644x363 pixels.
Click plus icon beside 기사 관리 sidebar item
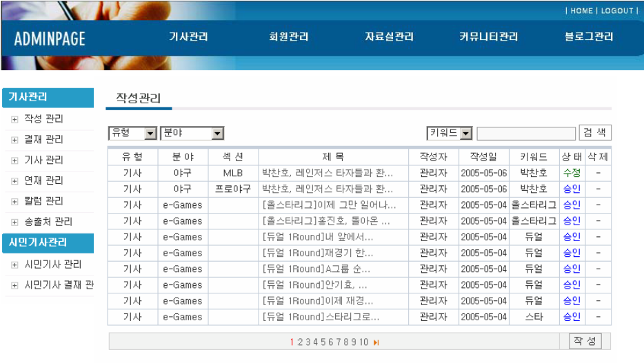[14, 160]
